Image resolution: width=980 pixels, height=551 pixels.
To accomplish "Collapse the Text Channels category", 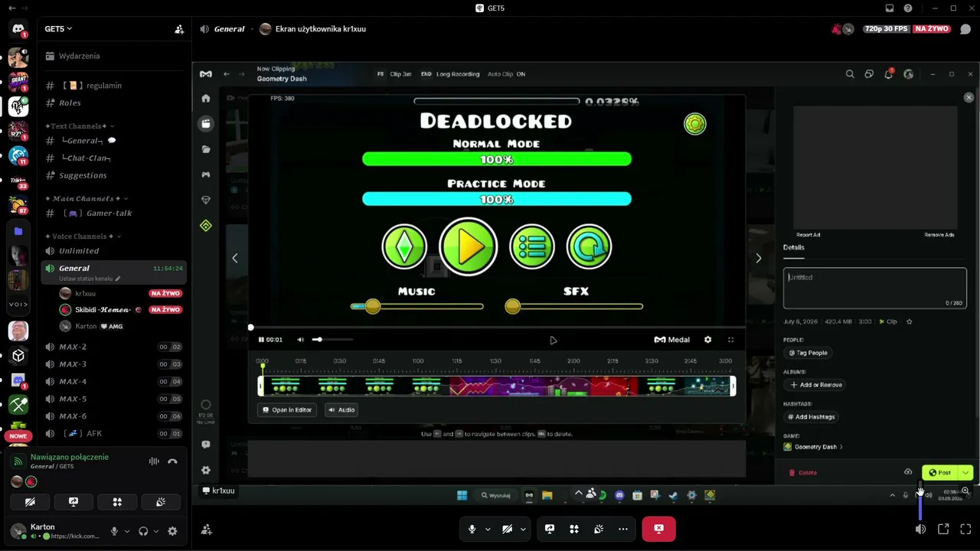I will coord(80,126).
